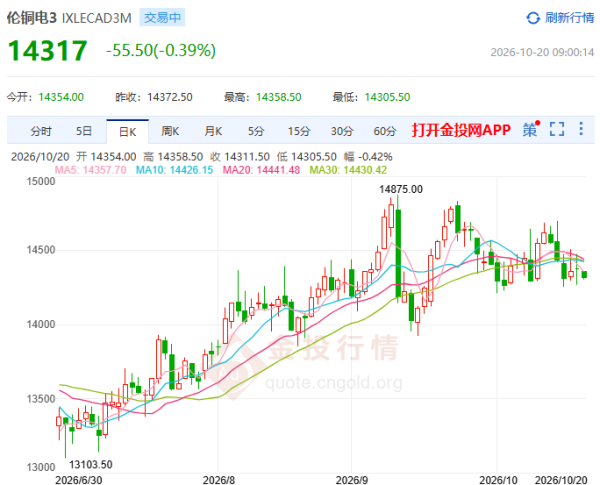The image size is (600, 485).
Task: Click the 伦铜电3 instrument name
Action: click(x=32, y=18)
